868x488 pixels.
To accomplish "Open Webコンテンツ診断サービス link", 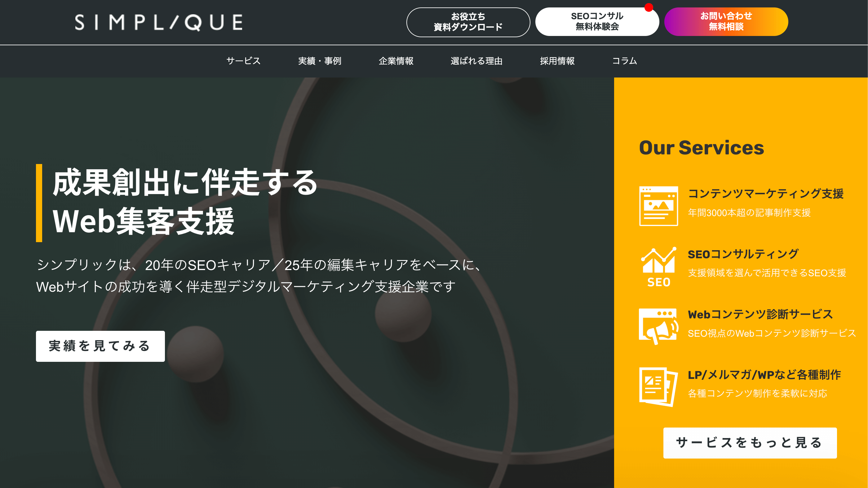I will click(760, 314).
